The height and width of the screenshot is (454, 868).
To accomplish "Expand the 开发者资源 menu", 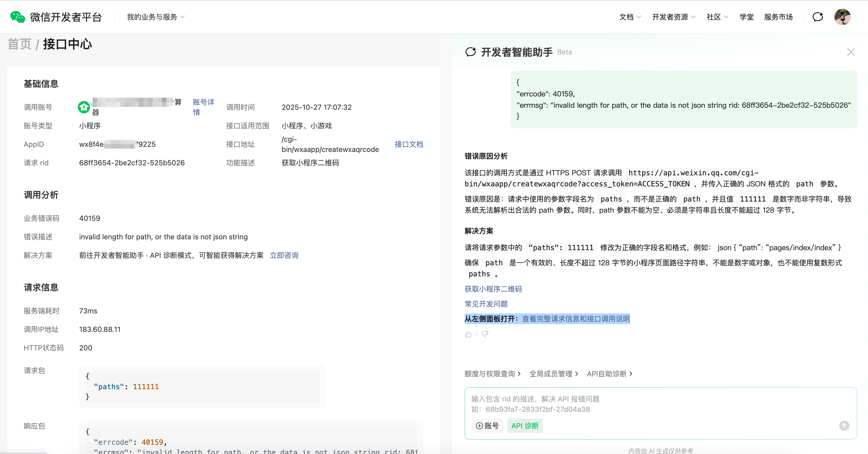I will point(673,17).
